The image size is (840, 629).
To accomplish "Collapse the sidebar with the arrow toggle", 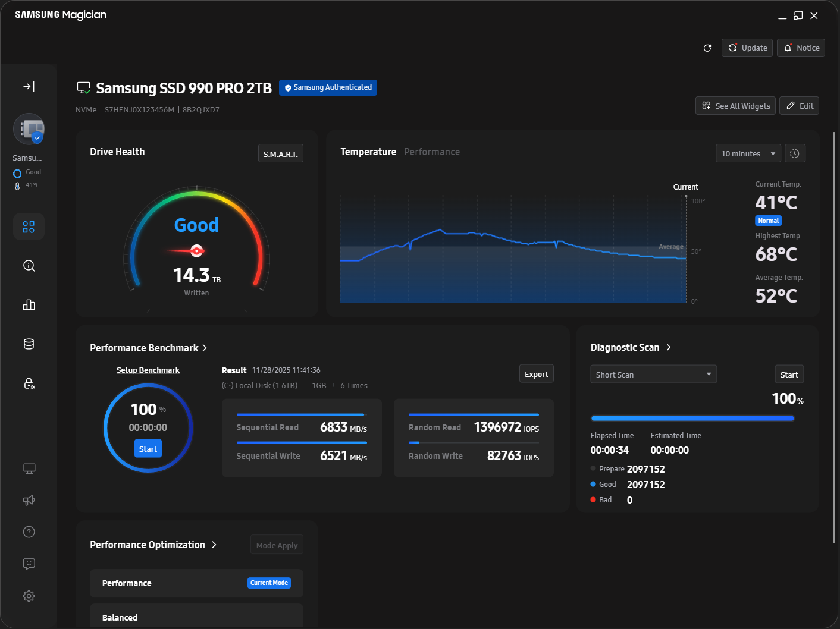I will [x=29, y=86].
